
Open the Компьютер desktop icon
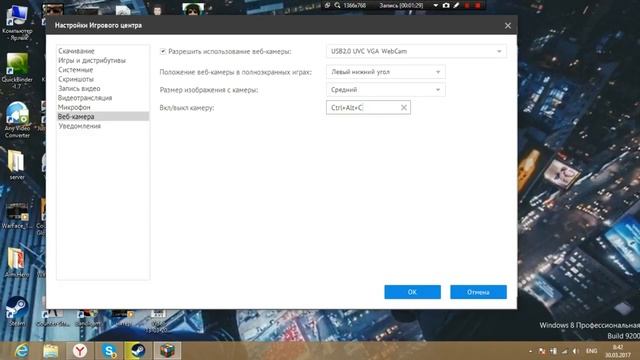click(17, 22)
